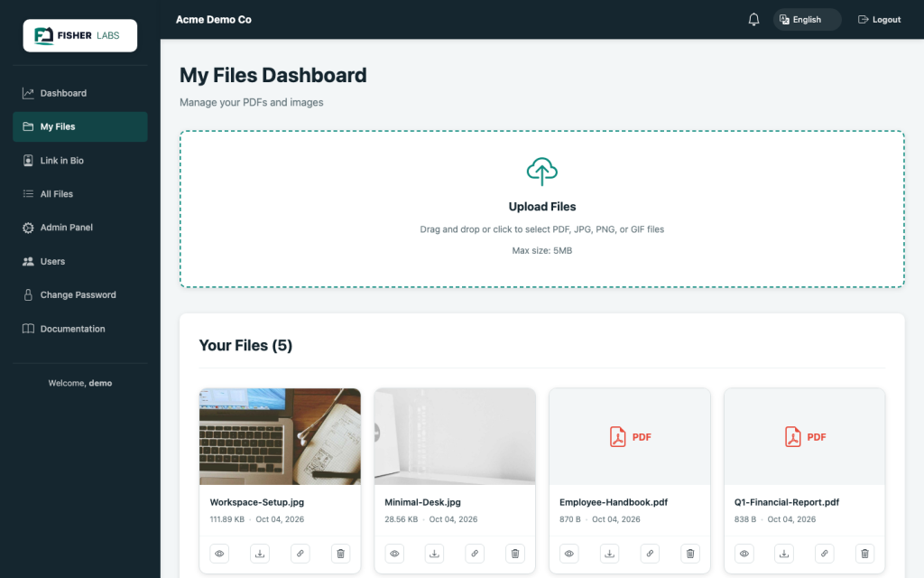924x578 pixels.
Task: Copy link for Workspace-Setup.jpg
Action: point(300,554)
